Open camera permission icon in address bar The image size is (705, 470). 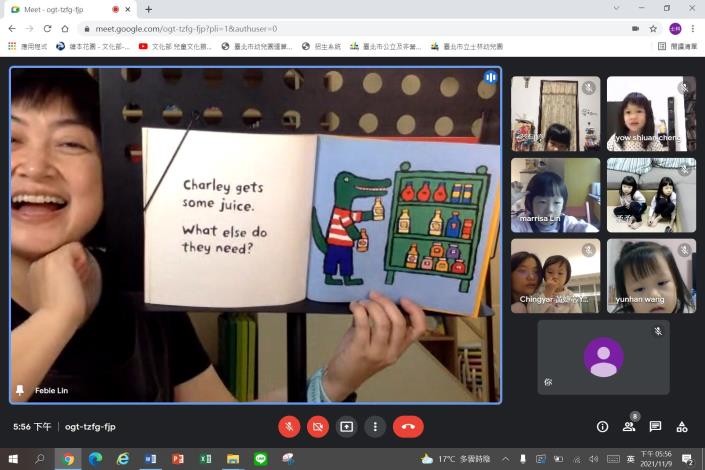[x=635, y=29]
